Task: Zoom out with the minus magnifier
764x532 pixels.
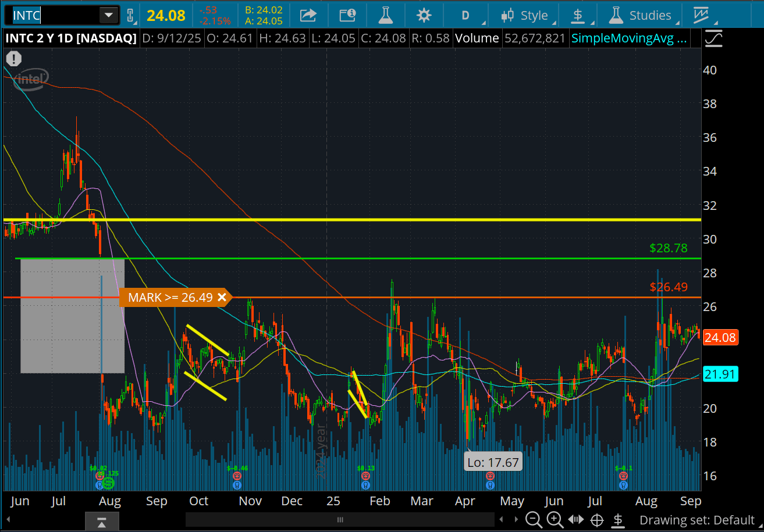Action: (534, 520)
